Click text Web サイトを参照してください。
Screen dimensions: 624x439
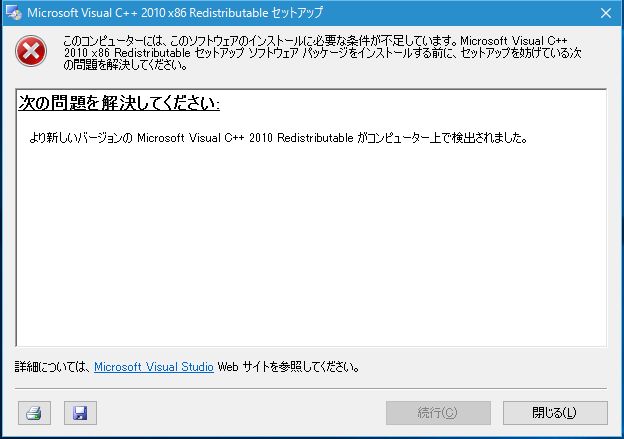(289, 367)
